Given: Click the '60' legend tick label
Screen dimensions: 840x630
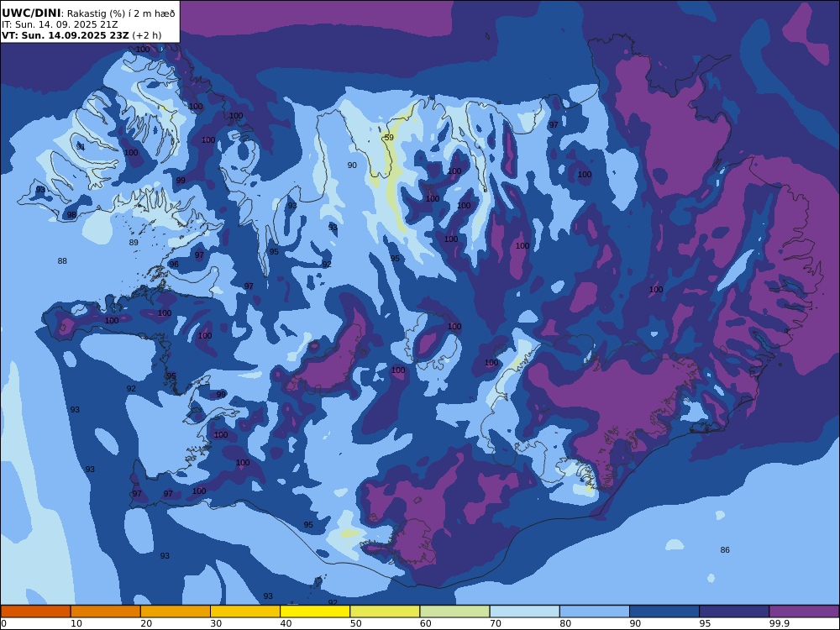Looking at the screenshot, I should tap(426, 623).
